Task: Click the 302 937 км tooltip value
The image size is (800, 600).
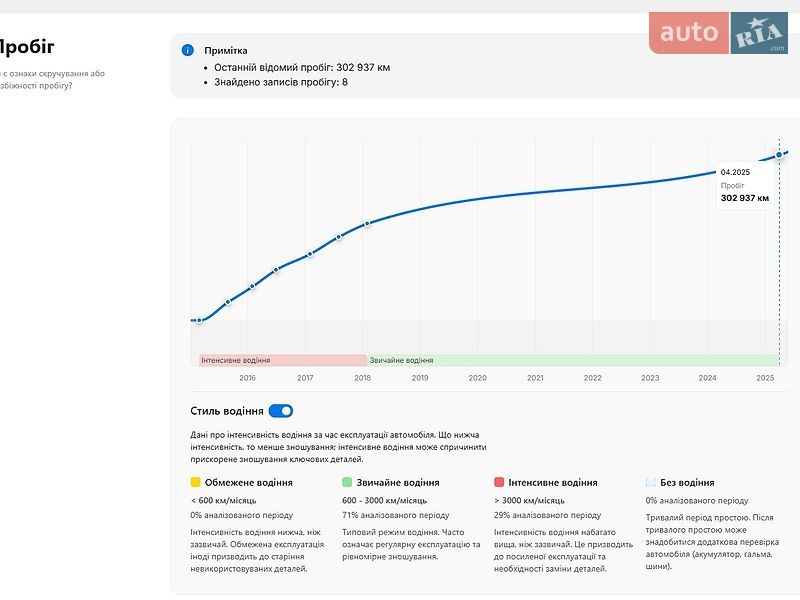Action: pos(745,198)
